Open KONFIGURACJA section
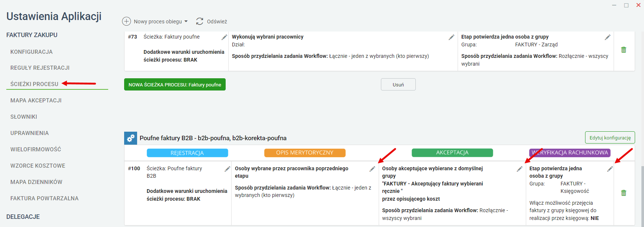644x227 pixels. click(31, 52)
